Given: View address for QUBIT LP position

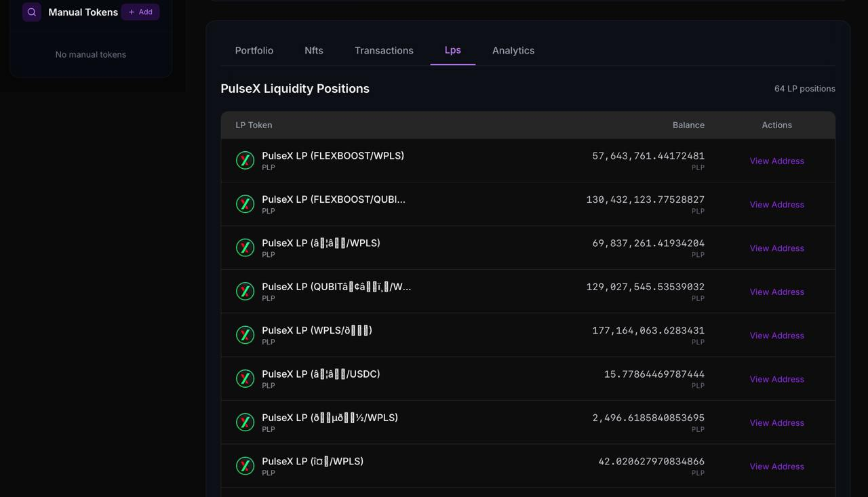Looking at the screenshot, I should (x=776, y=292).
